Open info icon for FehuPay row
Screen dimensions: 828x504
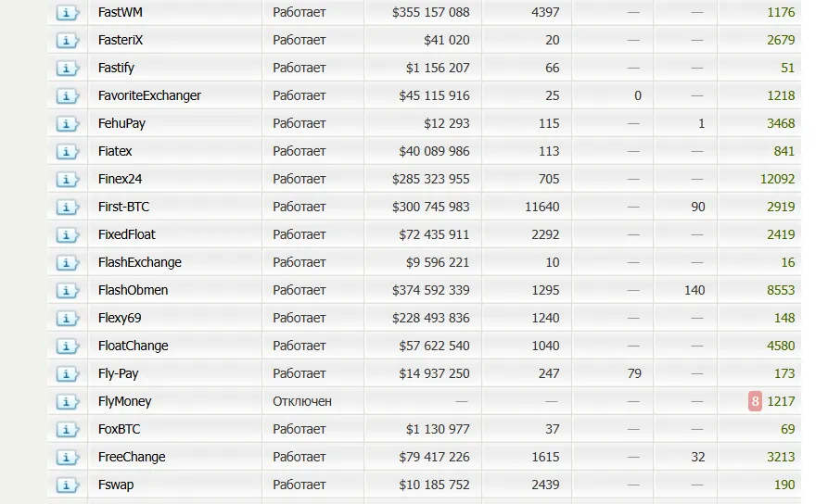(x=67, y=123)
